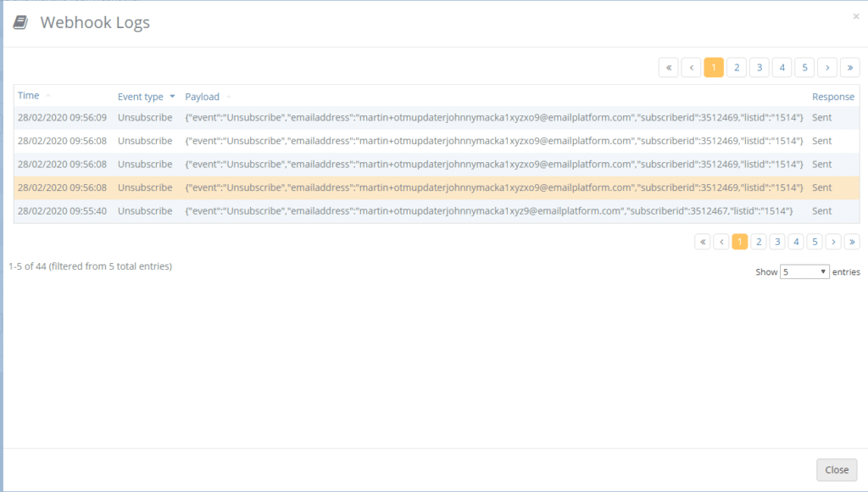
Task: Click Unsubscribe in the 09:55:40 row
Action: 145,210
